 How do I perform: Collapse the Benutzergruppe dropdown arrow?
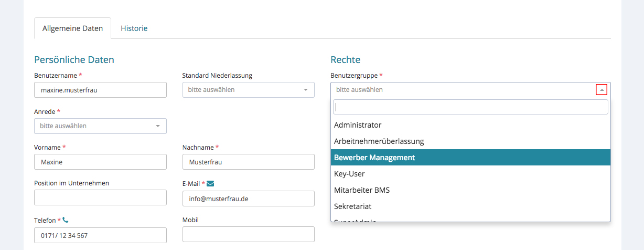602,90
